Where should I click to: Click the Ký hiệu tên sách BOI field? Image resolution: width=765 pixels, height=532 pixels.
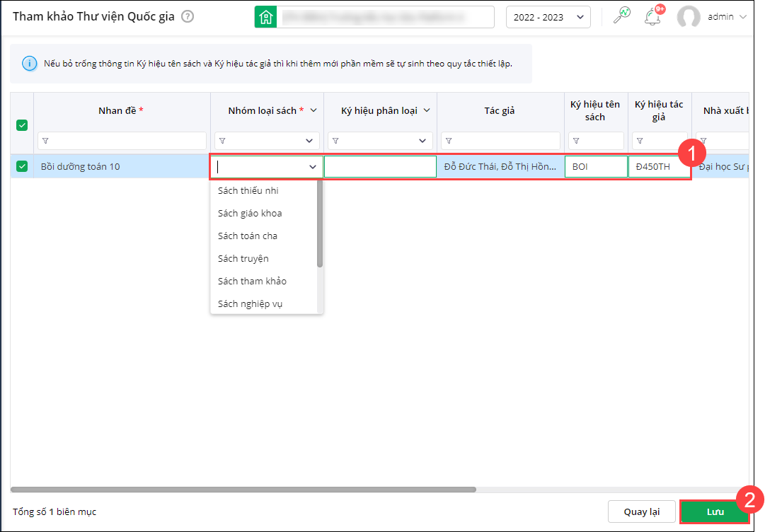pos(595,167)
